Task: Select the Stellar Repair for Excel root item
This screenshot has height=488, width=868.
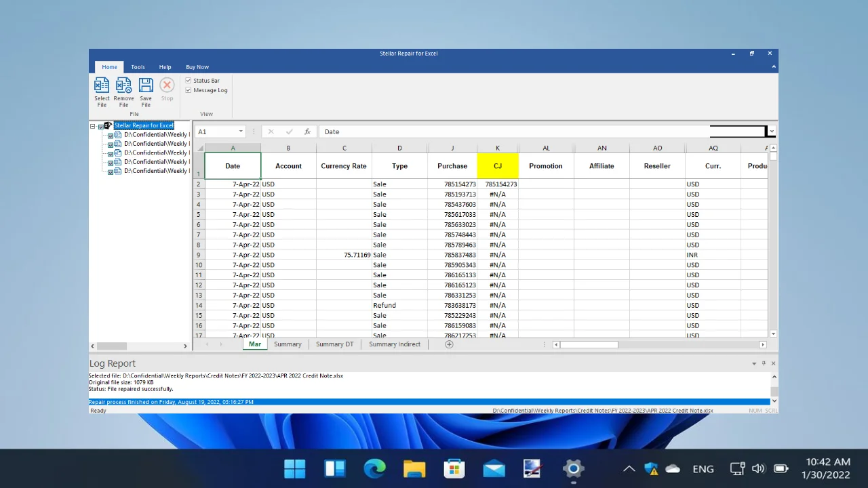Action: click(144, 125)
